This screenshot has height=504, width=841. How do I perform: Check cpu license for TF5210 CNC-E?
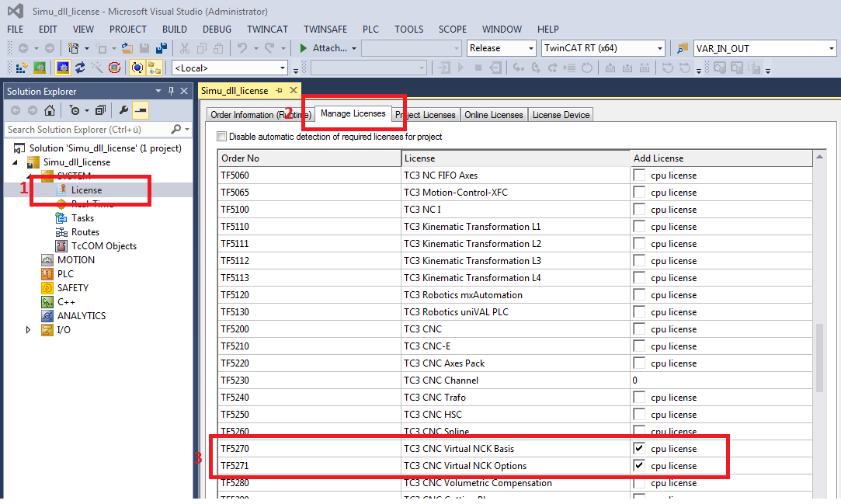[x=639, y=346]
